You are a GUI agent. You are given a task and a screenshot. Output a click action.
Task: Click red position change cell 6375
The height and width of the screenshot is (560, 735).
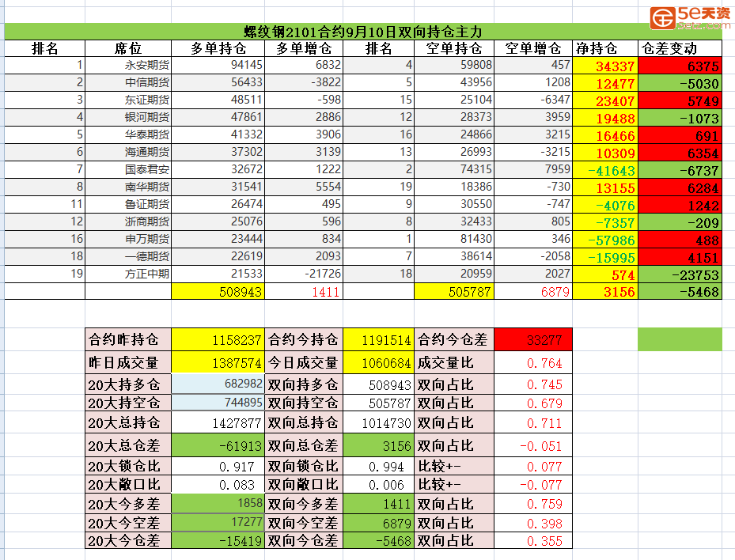[x=680, y=65]
